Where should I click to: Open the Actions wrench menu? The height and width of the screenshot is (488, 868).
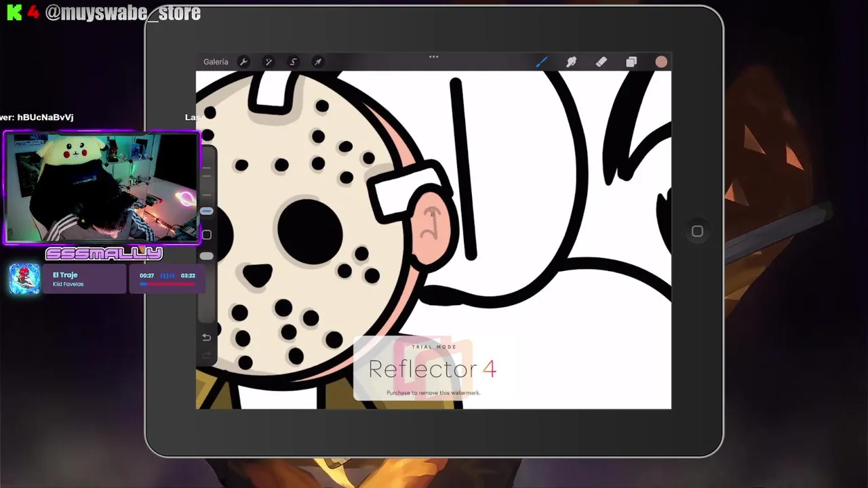click(x=243, y=62)
